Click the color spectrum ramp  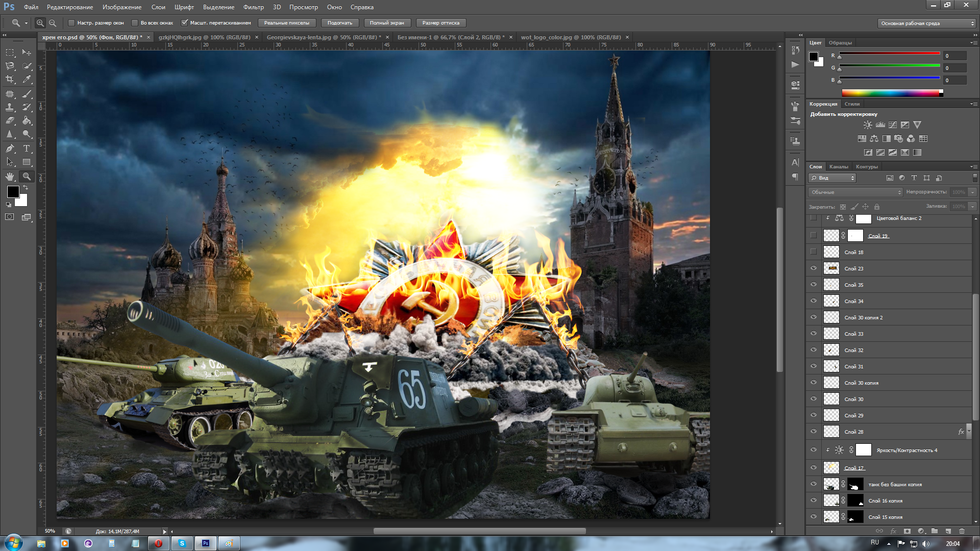(x=892, y=93)
